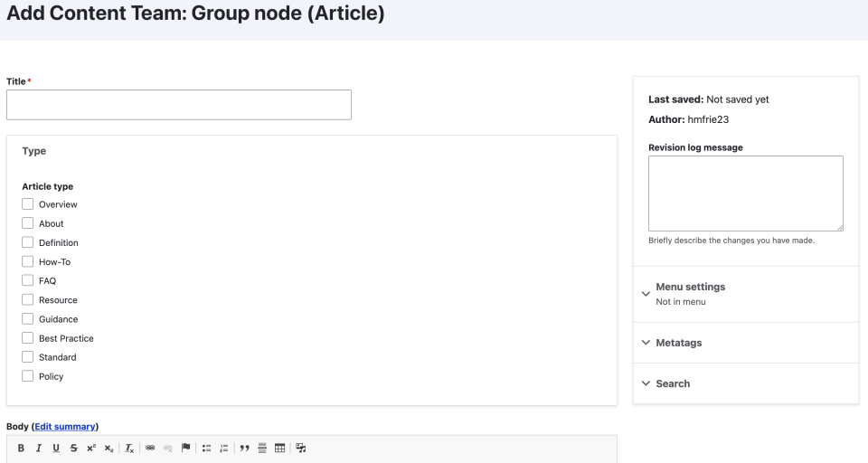
Task: Check the Guidance article type
Action: click(28, 319)
